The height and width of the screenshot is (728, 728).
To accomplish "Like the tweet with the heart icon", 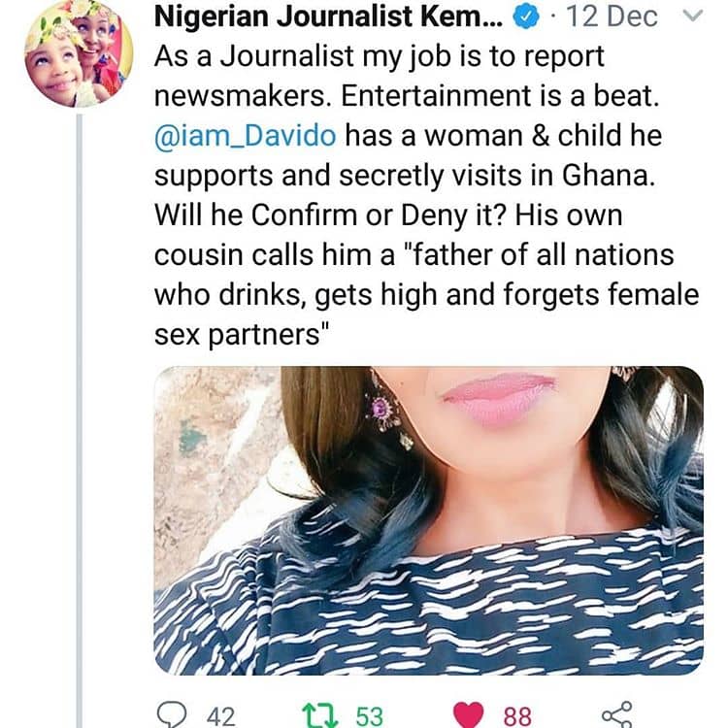I will point(471,715).
